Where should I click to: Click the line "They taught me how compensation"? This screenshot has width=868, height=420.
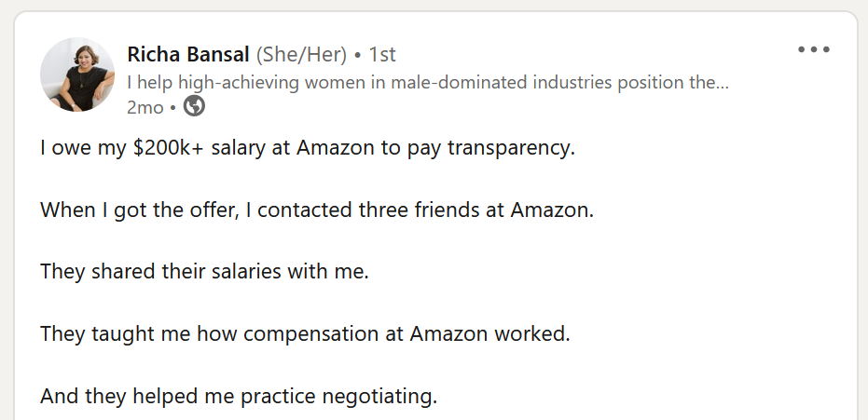pos(304,333)
